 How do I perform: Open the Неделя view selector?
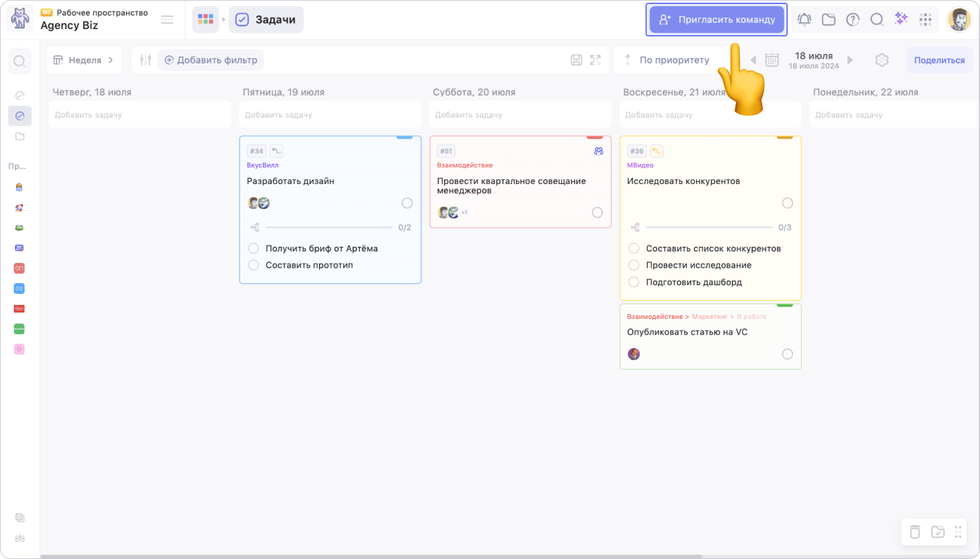pos(84,60)
